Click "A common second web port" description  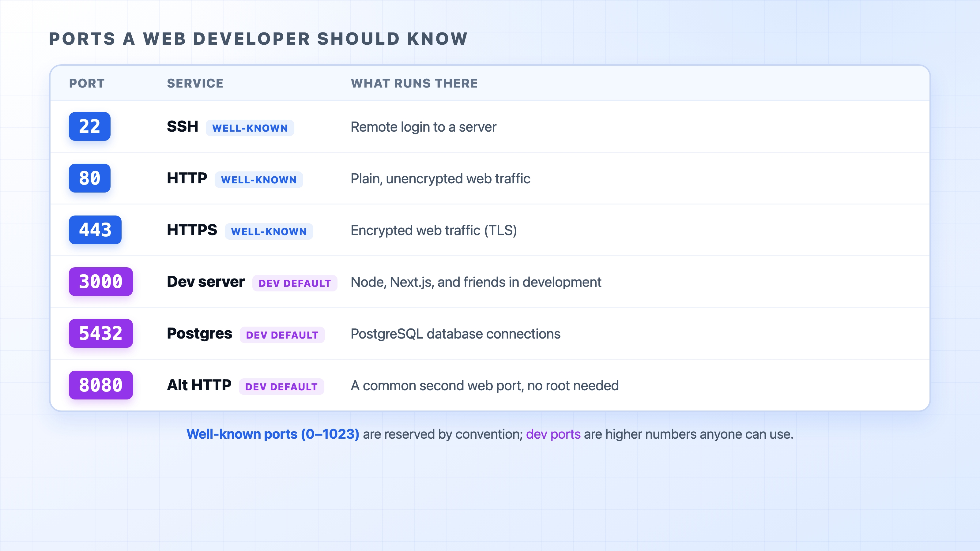[485, 386]
